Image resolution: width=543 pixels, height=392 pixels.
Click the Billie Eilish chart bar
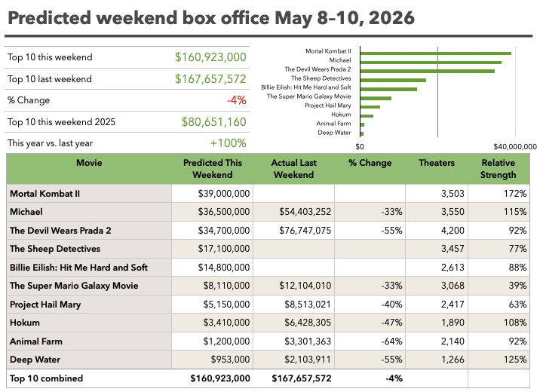tap(388, 90)
